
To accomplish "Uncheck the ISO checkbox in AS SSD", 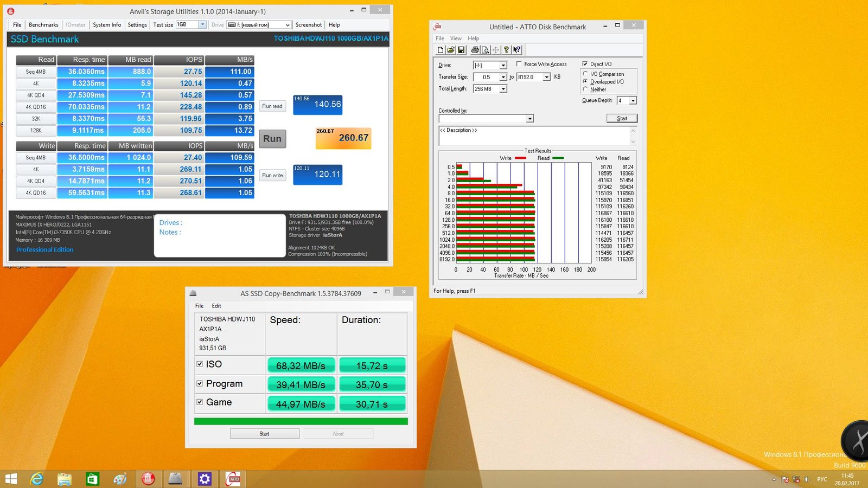I will coord(200,364).
